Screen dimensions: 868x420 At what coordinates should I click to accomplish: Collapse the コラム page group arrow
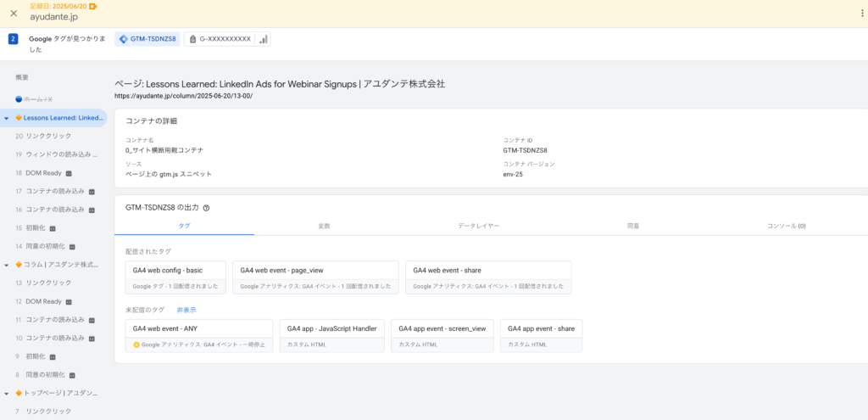[x=6, y=266]
